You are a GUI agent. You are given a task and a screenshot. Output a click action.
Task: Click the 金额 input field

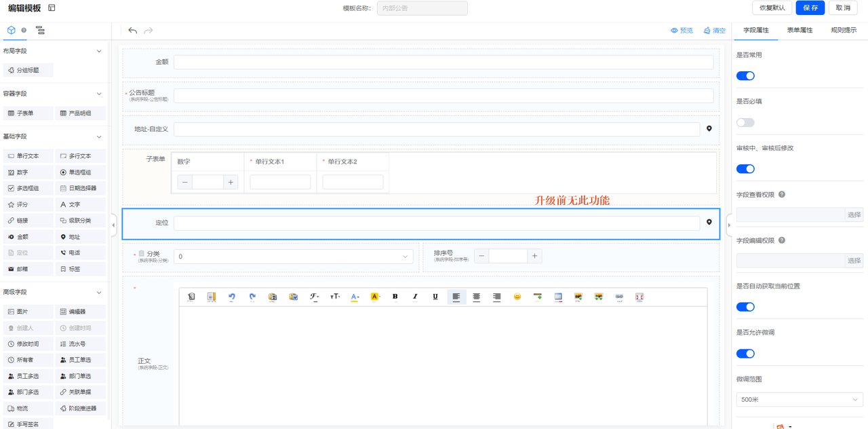tap(443, 62)
